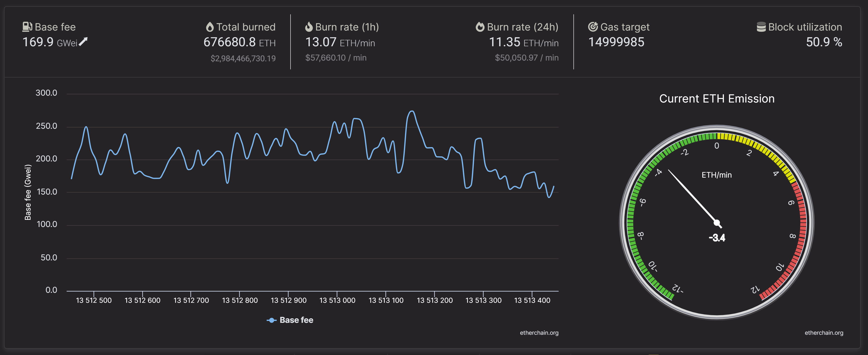The height and width of the screenshot is (355, 868).
Task: Click the upward trend arrow after GWei
Action: [x=83, y=42]
